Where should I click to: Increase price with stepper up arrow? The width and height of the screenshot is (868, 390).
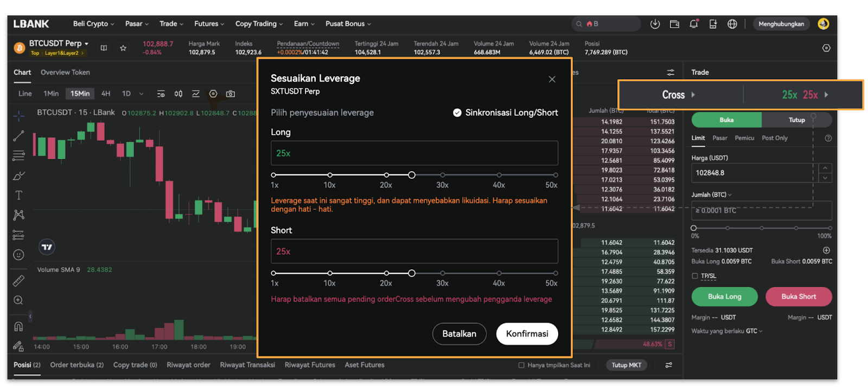pos(825,168)
